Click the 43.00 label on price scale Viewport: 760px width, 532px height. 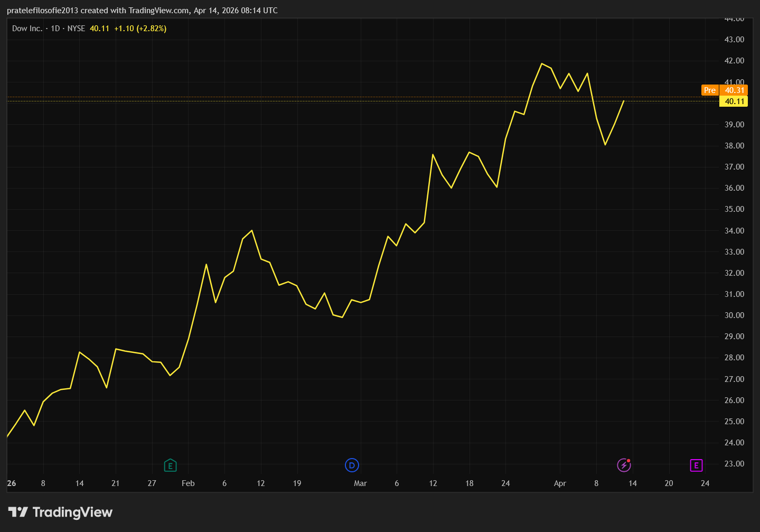734,40
